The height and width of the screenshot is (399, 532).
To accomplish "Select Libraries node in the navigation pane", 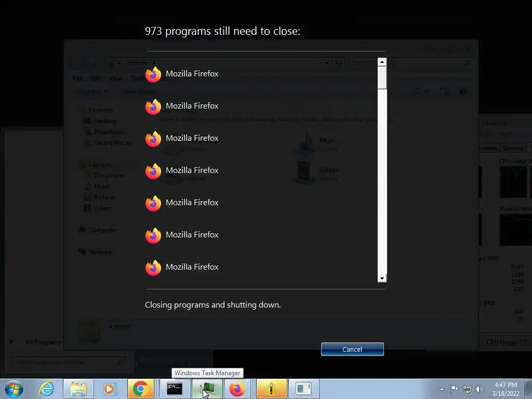I will tap(100, 165).
